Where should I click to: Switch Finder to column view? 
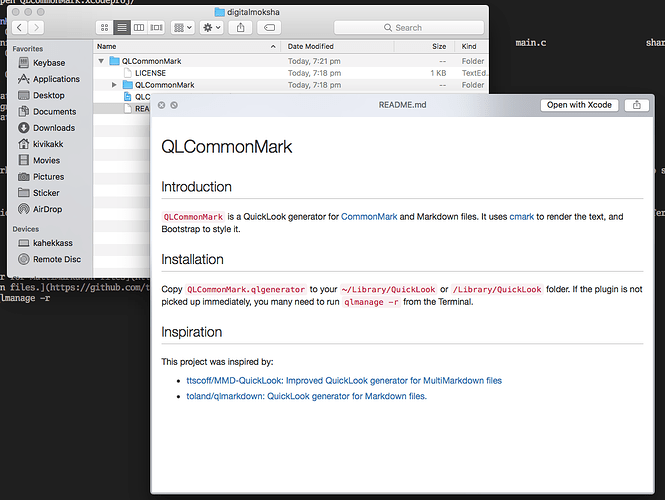(x=139, y=28)
